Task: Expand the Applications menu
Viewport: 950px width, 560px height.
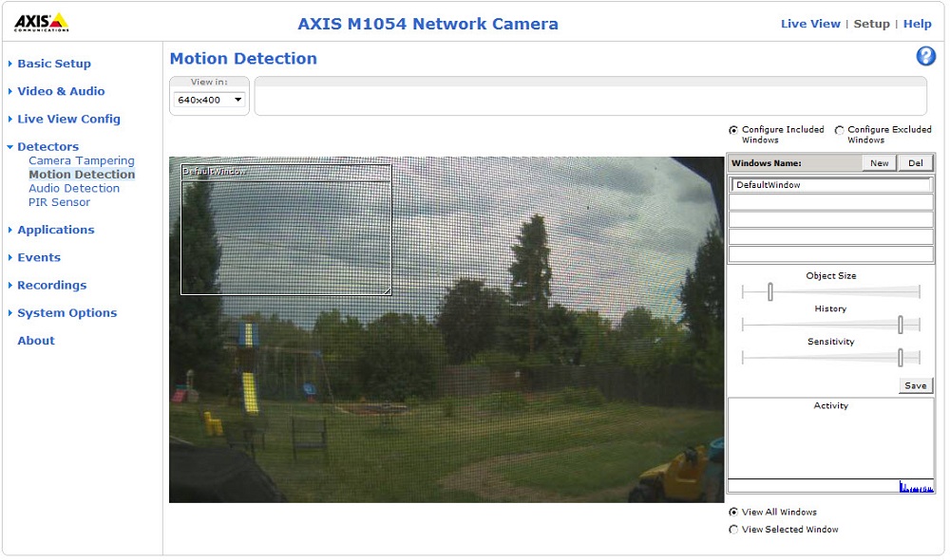Action: (x=56, y=230)
